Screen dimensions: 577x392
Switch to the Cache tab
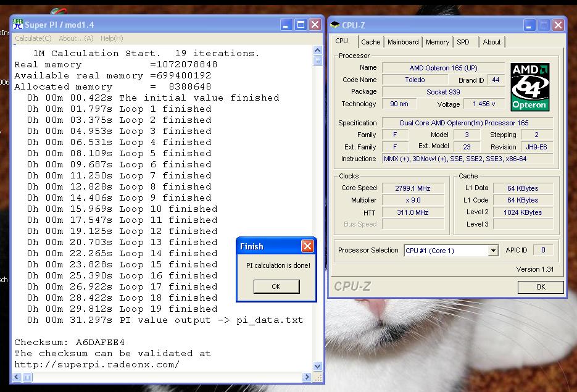pos(370,42)
